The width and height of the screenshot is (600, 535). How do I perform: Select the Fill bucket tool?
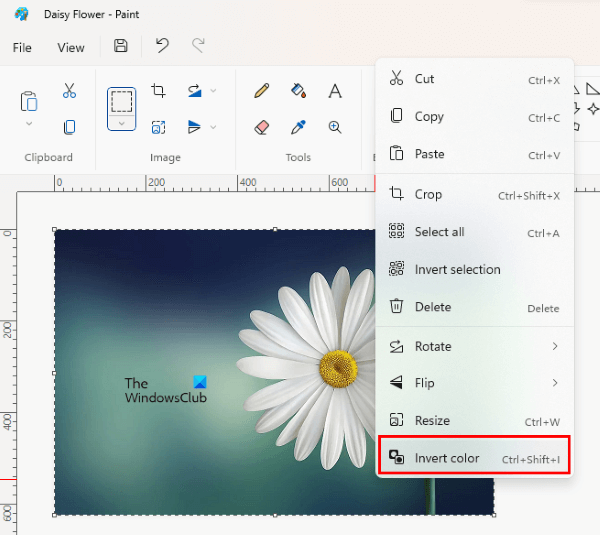298,91
